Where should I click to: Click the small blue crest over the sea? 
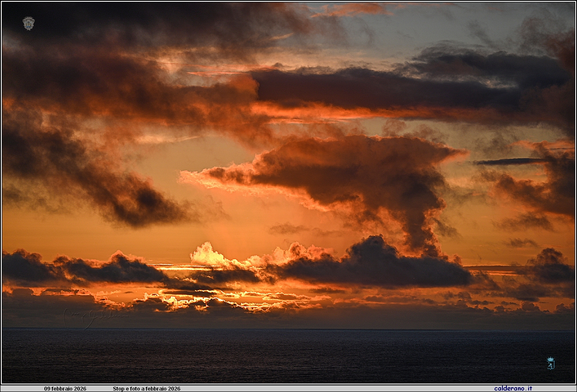coord(550,363)
